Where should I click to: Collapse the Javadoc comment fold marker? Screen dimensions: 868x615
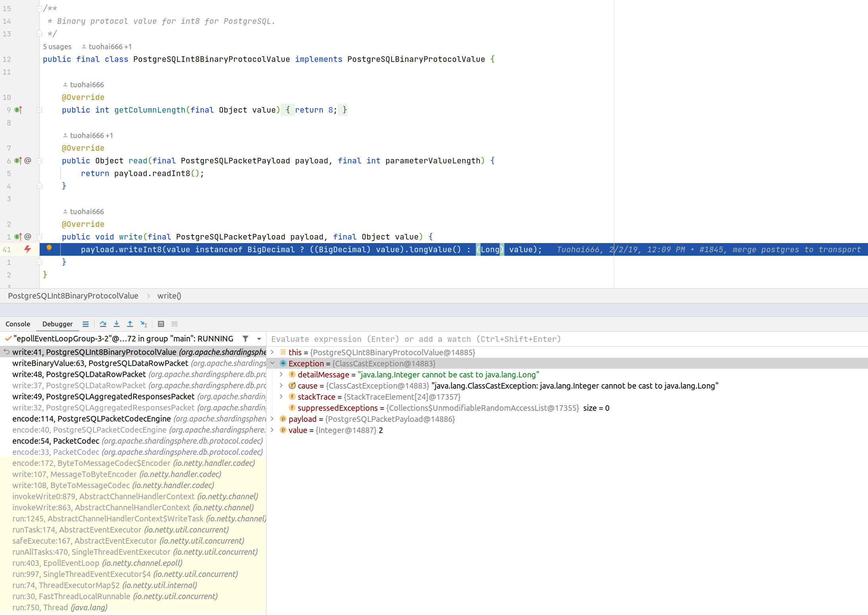point(39,8)
